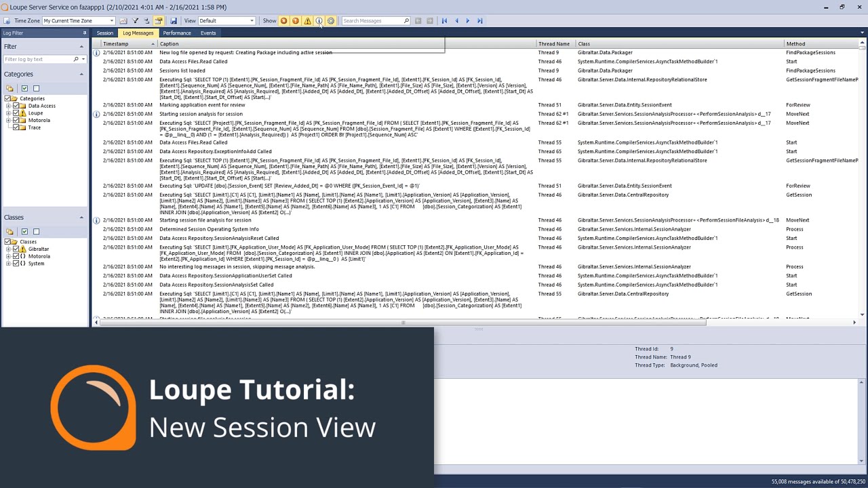Jump to the last message
This screenshot has width=868, height=488.
[479, 21]
